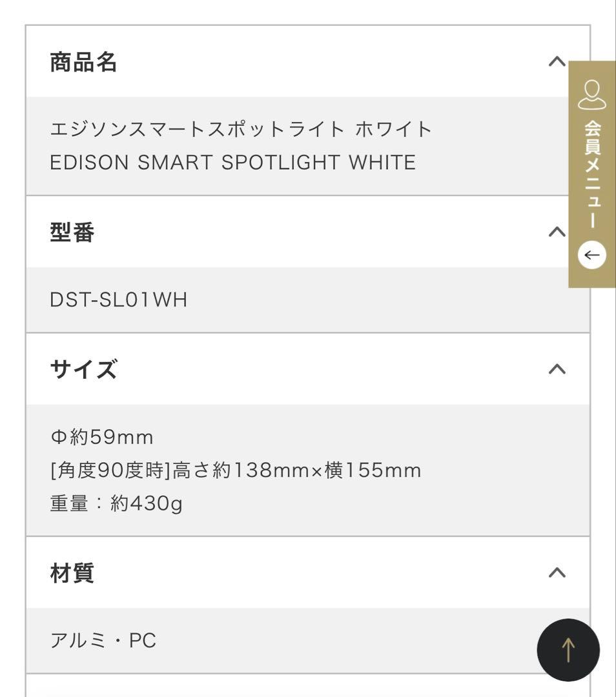Image resolution: width=616 pixels, height=697 pixels.
Task: Select the weight text 重量：約430g
Action: (x=116, y=505)
